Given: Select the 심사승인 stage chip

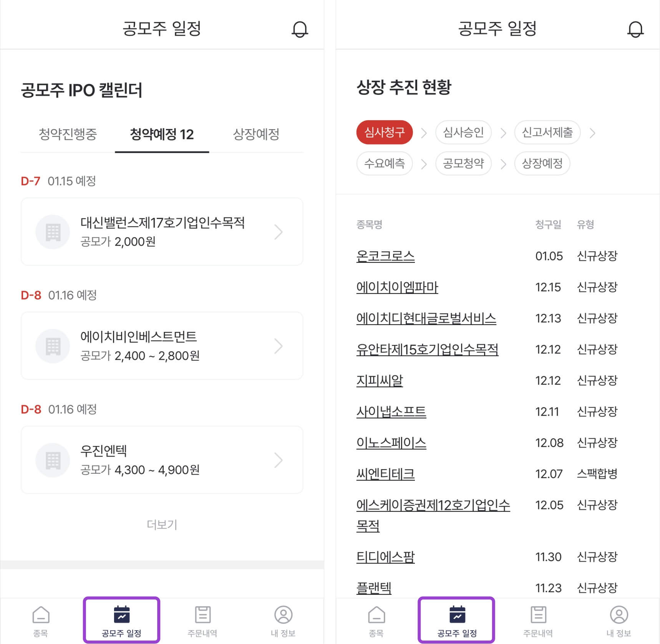Looking at the screenshot, I should tap(463, 133).
